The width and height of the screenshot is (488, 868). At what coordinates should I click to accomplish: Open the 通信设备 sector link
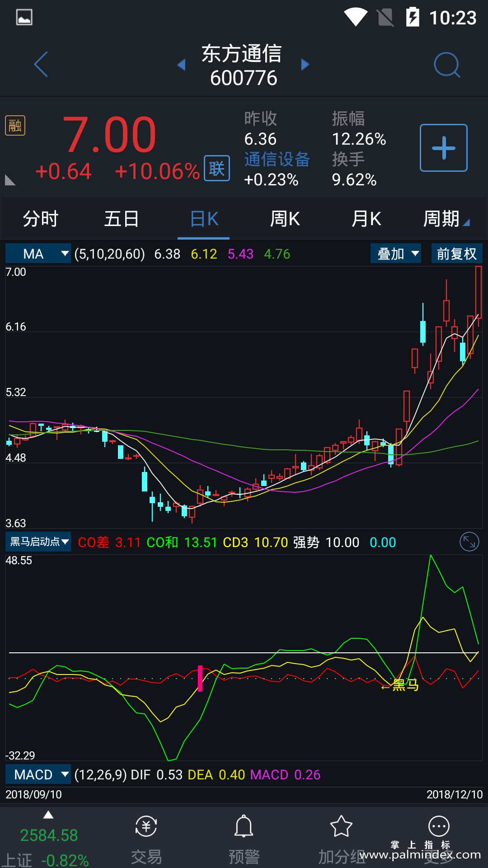(277, 159)
